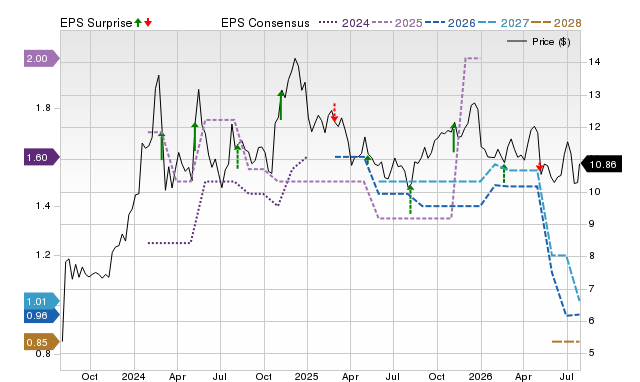Screen dimensions: 640x382
Task: Click the Oct label just before 2024
Action: pyautogui.click(x=90, y=376)
